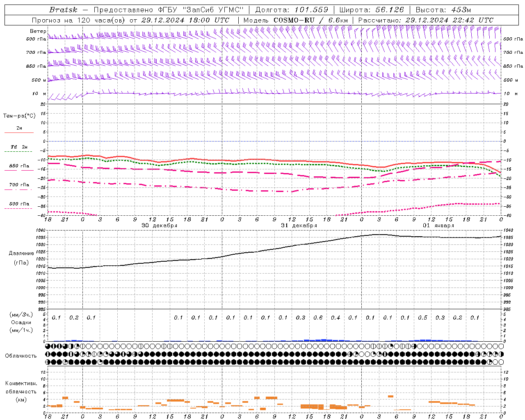Select the Долгота: 101.559 value
This screenshot has height=420, width=525.
coord(292,10)
